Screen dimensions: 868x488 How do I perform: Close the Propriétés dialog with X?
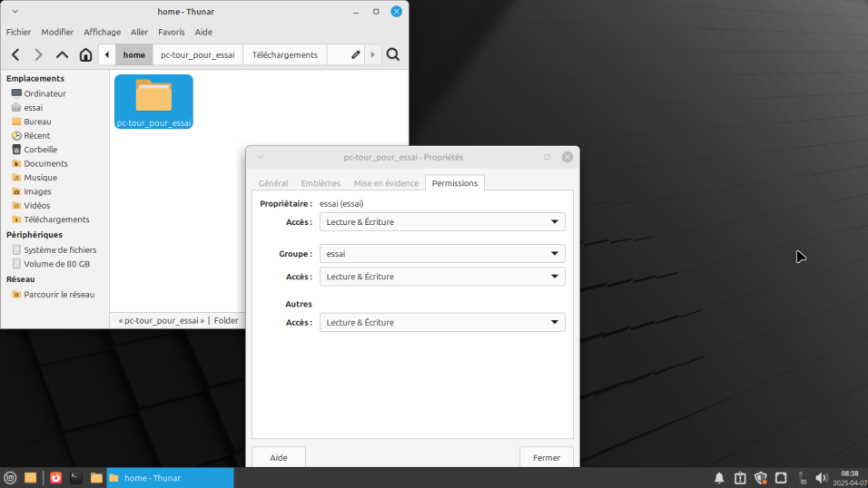point(567,157)
